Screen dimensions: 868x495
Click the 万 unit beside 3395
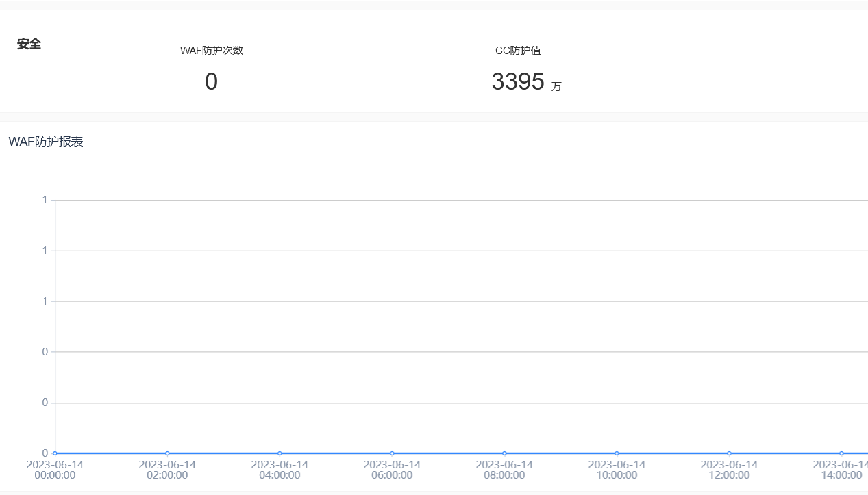[556, 87]
